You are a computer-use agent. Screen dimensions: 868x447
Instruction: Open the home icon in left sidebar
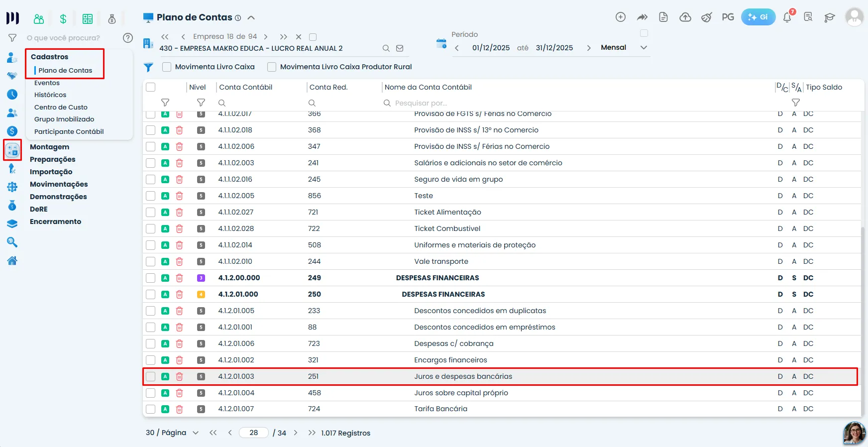(12, 260)
